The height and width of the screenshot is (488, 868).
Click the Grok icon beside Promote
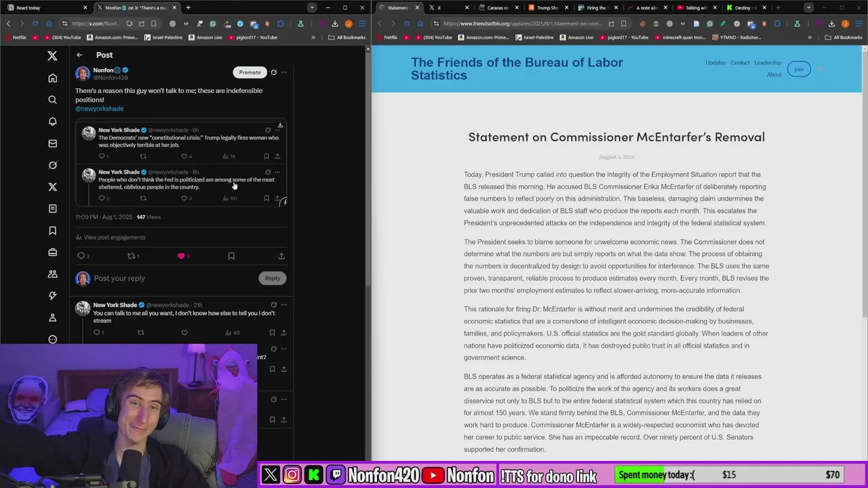(x=273, y=72)
